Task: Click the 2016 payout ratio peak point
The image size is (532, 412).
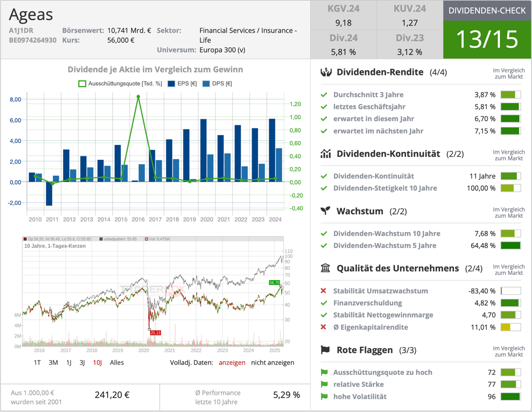Action: pyautogui.click(x=138, y=97)
